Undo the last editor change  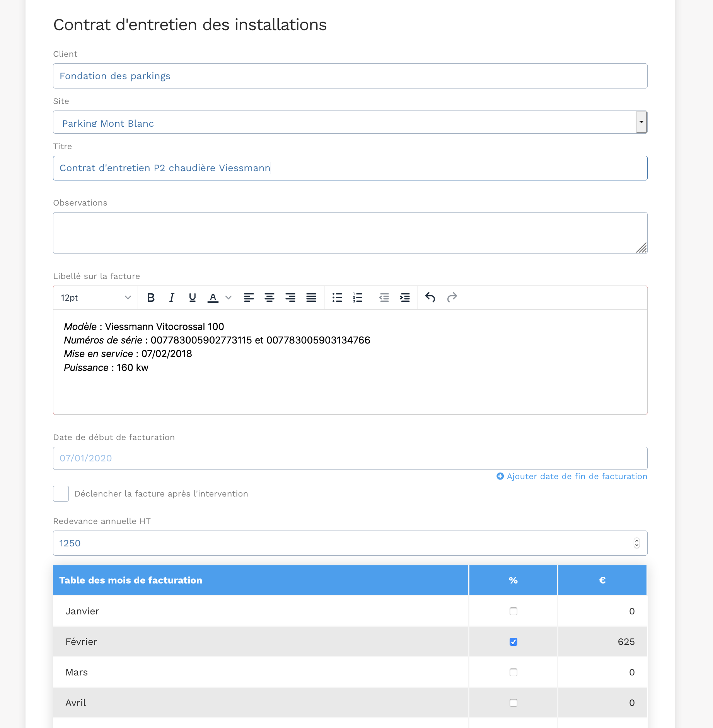point(430,298)
